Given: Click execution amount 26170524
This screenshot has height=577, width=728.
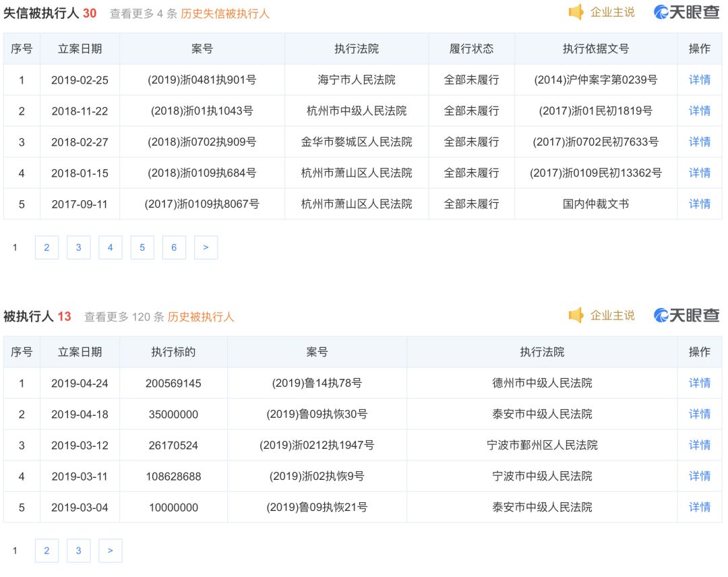Looking at the screenshot, I should [173, 446].
